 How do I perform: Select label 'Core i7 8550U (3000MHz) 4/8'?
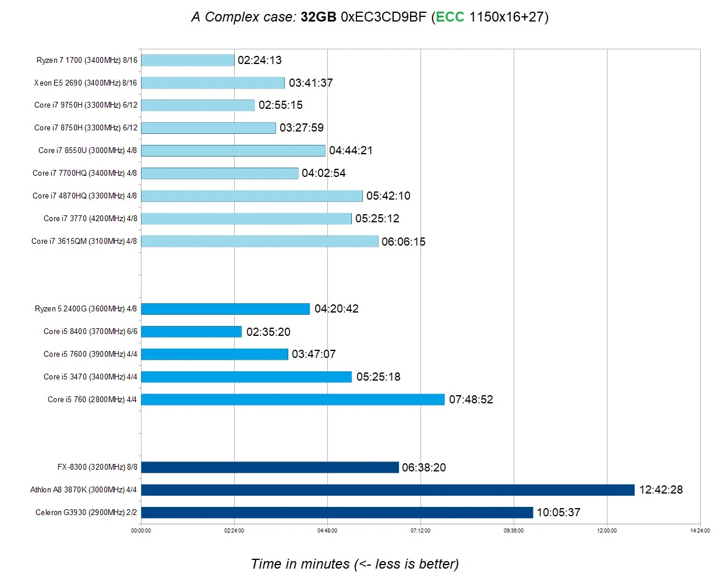[x=88, y=151]
